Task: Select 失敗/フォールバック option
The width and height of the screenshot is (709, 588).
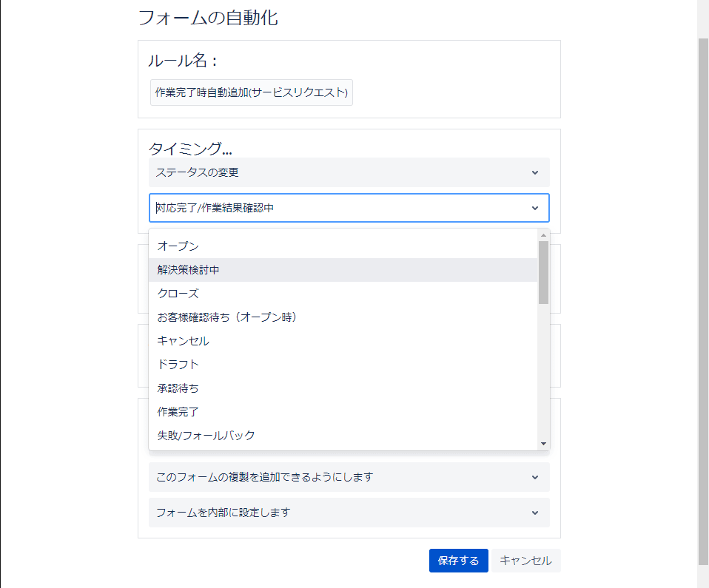Action: 343,435
